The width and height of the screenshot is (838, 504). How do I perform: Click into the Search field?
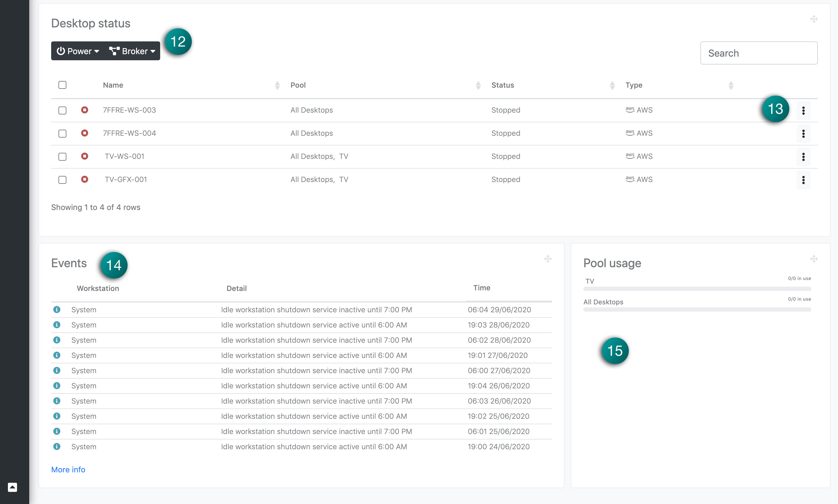[759, 53]
